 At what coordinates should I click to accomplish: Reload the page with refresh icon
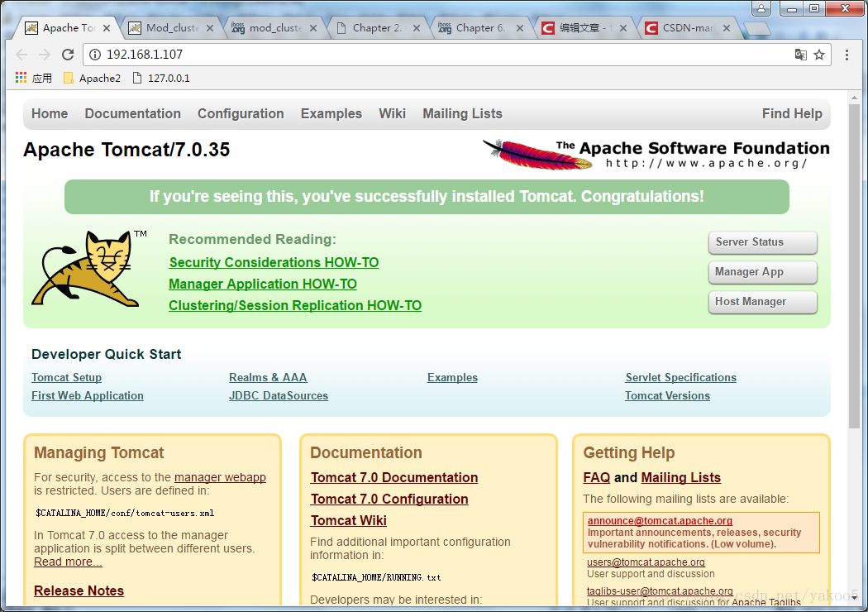(x=68, y=55)
